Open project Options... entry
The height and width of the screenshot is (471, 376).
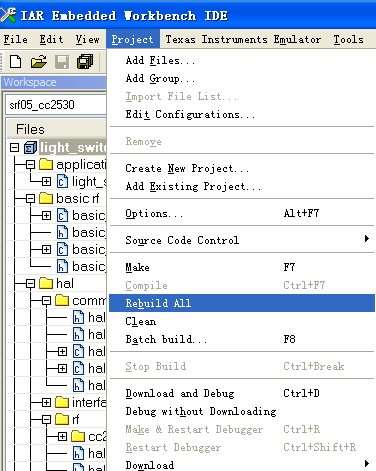point(242,213)
